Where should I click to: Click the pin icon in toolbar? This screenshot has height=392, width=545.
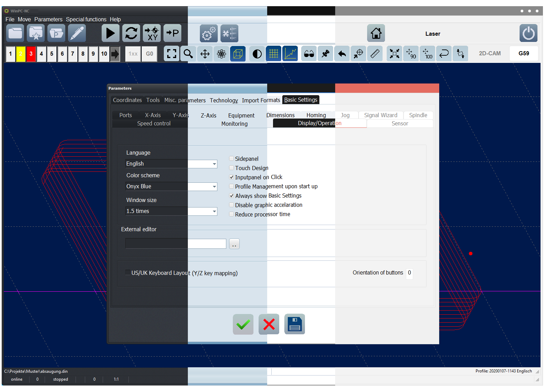tap(326, 54)
